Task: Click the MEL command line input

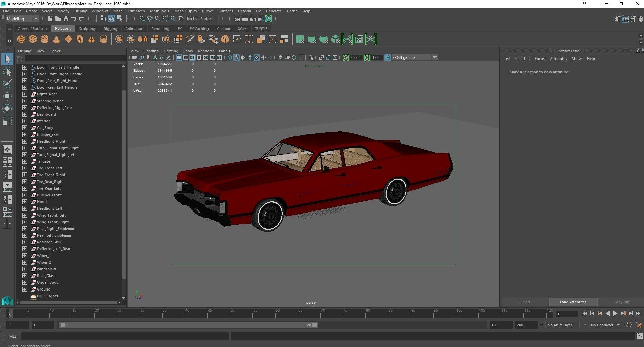Action: point(125,336)
